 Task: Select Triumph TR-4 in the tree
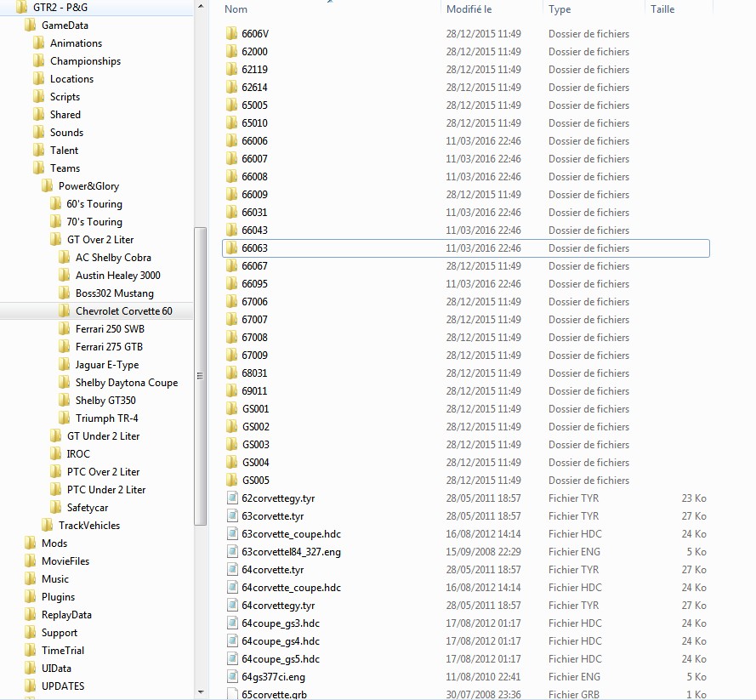[107, 418]
